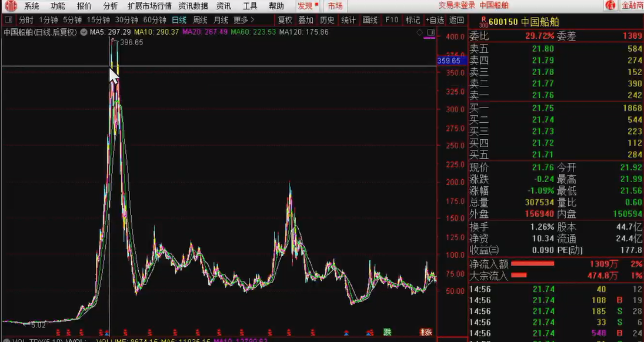Open the 发现 tab
644x342 pixels.
(x=306, y=6)
